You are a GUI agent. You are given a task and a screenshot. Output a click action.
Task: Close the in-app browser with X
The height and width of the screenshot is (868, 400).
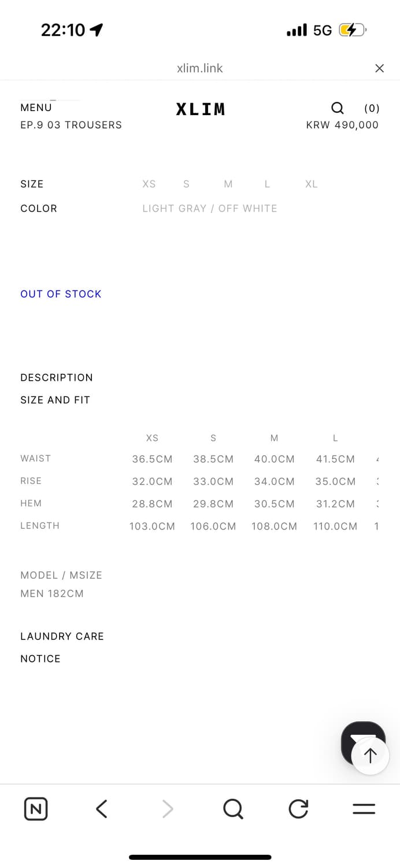coord(379,68)
